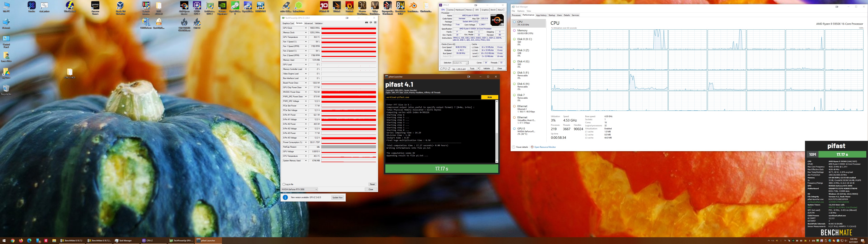
Task: Open the Exodus desktop shortcut
Action: click(31, 7)
